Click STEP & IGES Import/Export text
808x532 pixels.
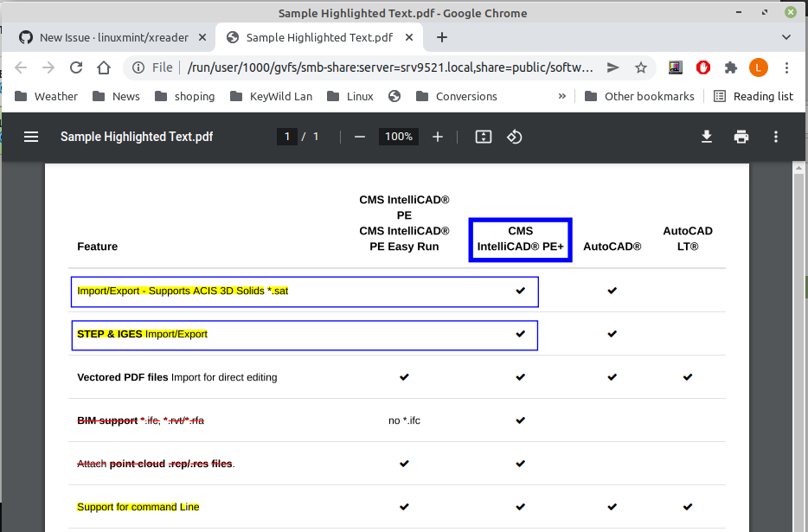pos(142,334)
